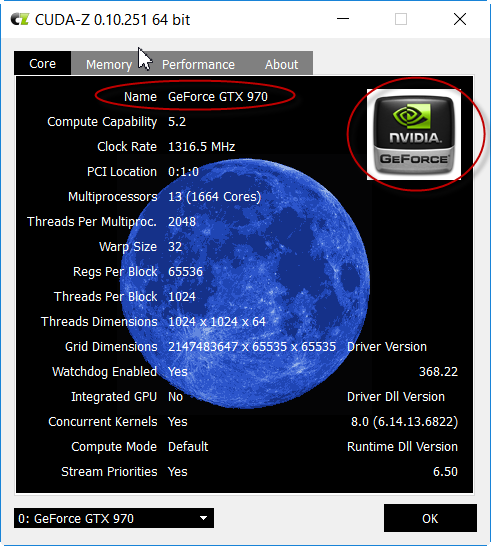491x546 pixels.
Task: Click the Compute Capability value 5.2
Action: click(177, 122)
